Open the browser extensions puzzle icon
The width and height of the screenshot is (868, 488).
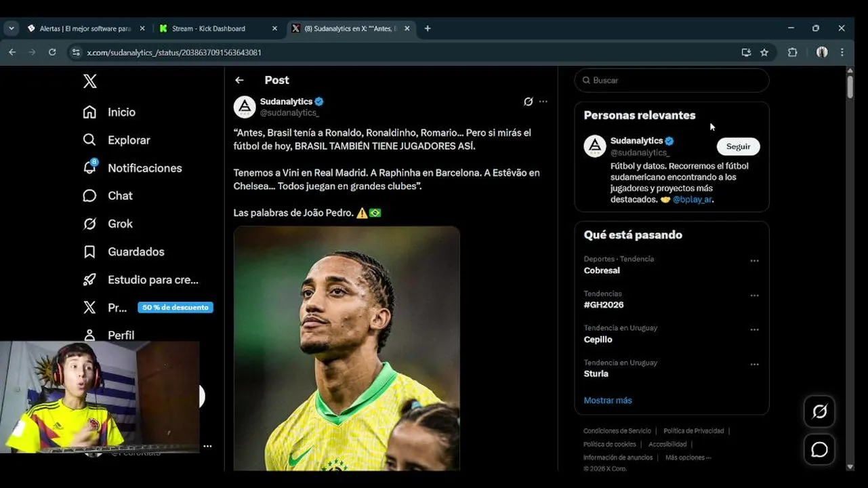click(x=792, y=52)
